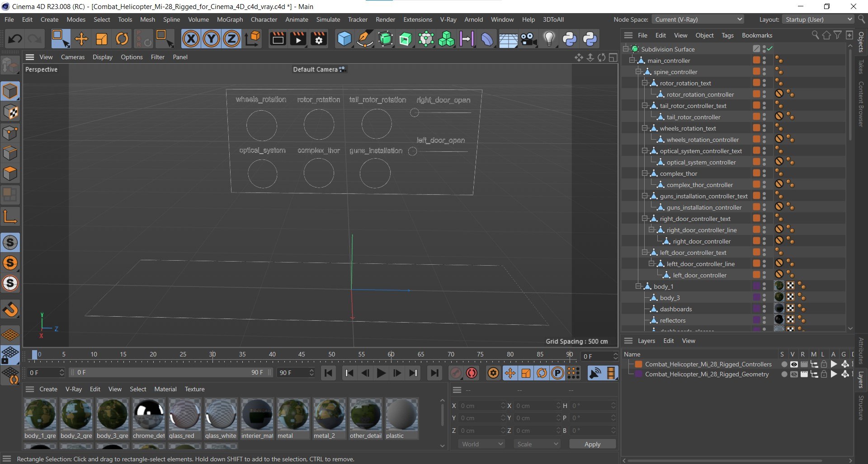The image size is (868, 464).
Task: Go to end of animation
Action: click(434, 373)
